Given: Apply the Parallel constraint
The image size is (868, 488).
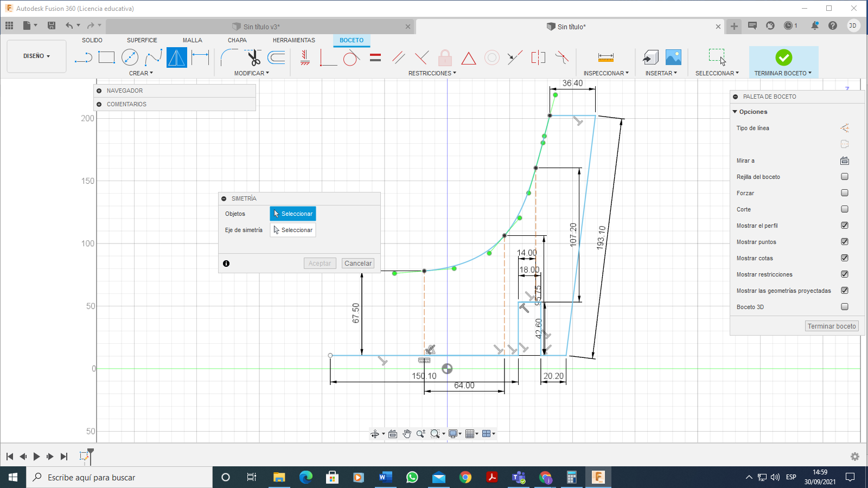Looking at the screenshot, I should click(x=399, y=57).
